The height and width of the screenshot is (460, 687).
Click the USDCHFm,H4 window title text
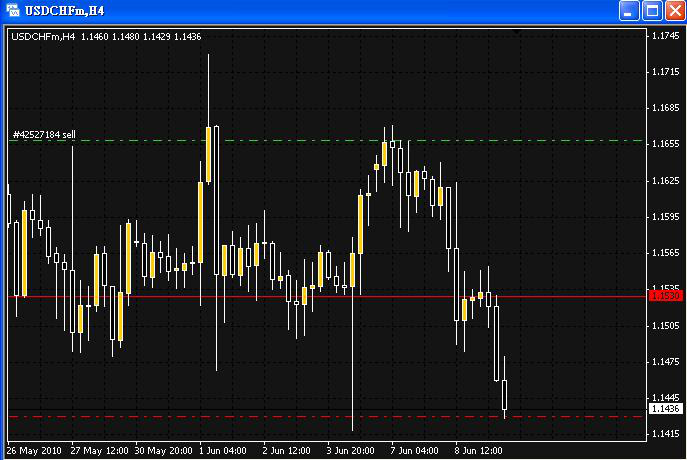(x=64, y=11)
